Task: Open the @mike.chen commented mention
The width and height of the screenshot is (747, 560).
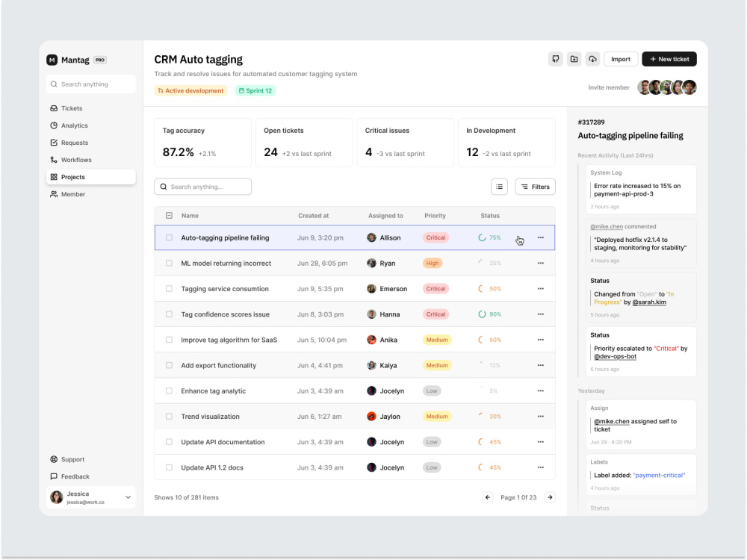Action: click(x=607, y=227)
